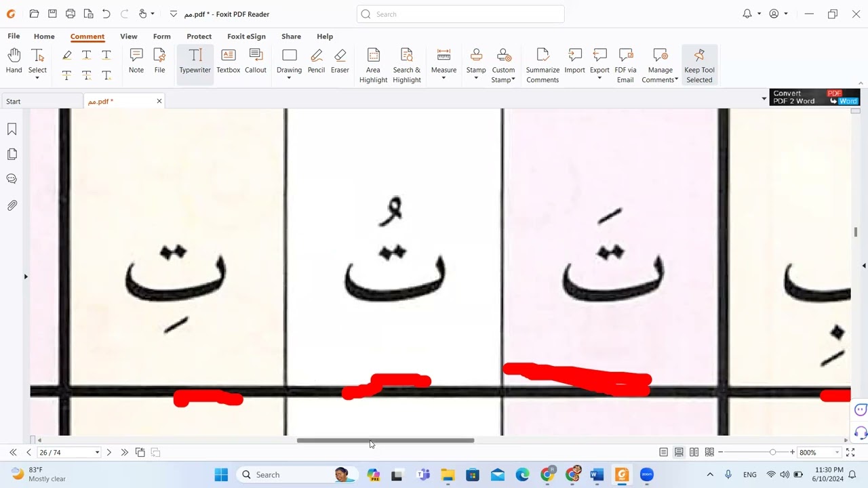Switch to the View ribbon tab
Image resolution: width=868 pixels, height=488 pixels.
[x=129, y=36]
